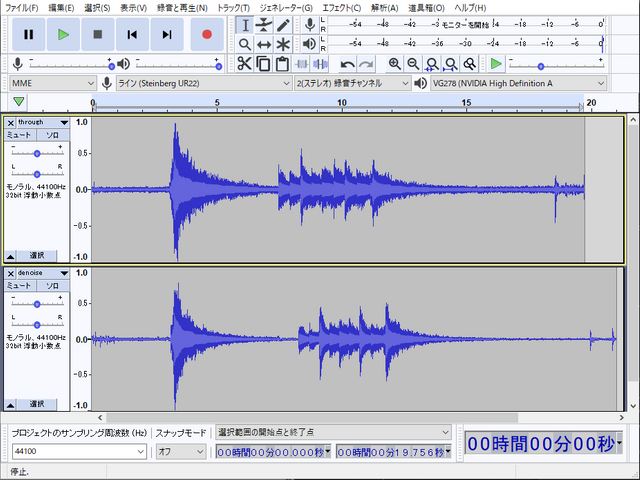Click the Play-at-speed green button

coord(496,64)
